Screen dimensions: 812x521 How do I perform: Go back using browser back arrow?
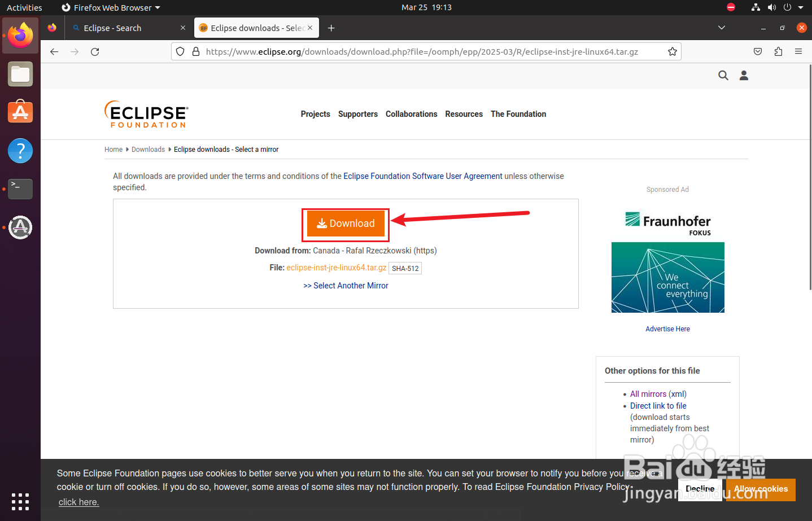pos(54,51)
